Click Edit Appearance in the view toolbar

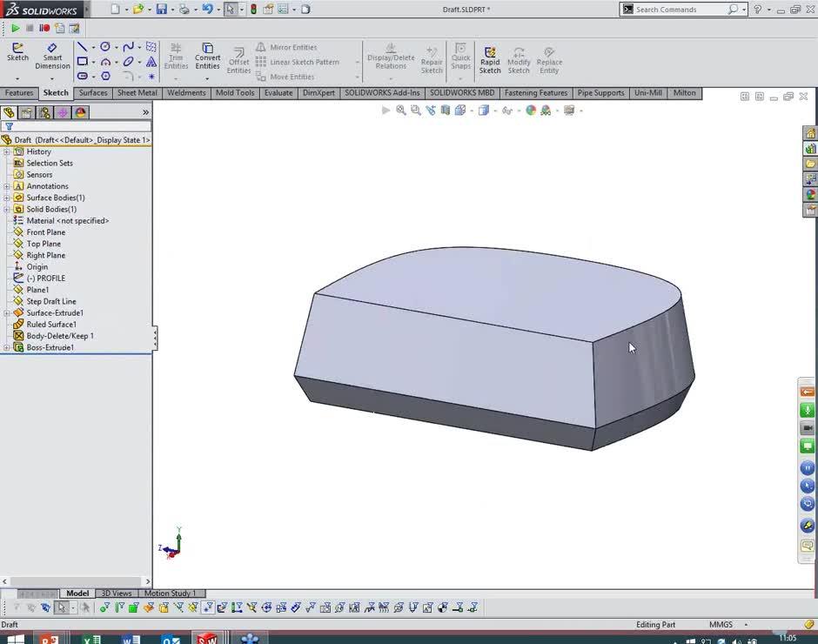(528, 111)
